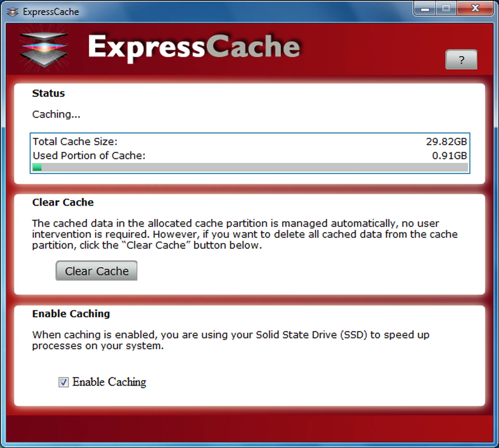Close the ExpressCache window
The height and width of the screenshot is (448, 499).
475,8
